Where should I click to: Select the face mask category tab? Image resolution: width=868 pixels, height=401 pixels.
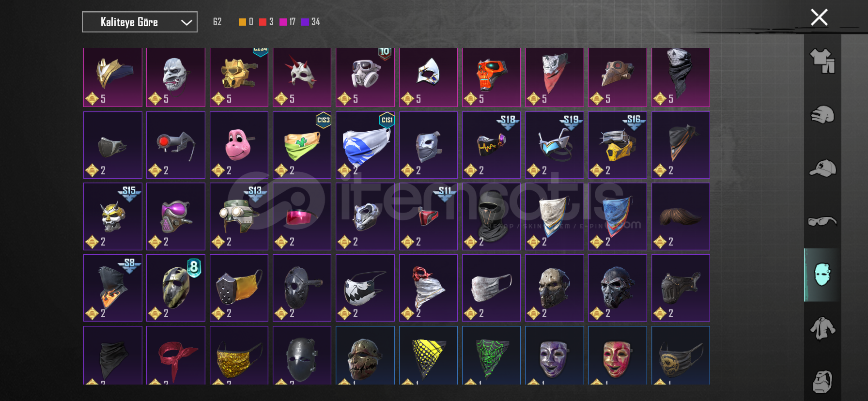tap(822, 275)
